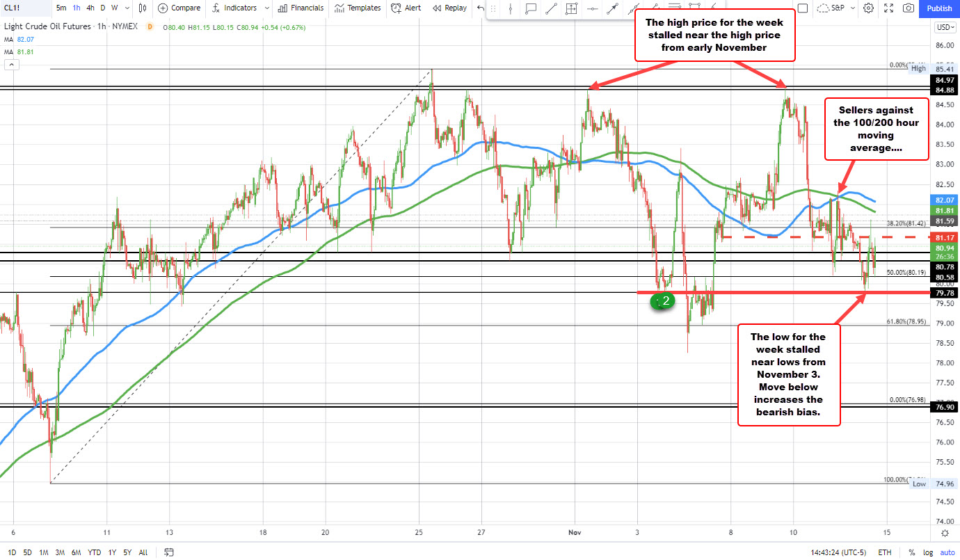Open the candlestick chart style selector
The width and height of the screenshot is (960, 560).
click(x=143, y=8)
